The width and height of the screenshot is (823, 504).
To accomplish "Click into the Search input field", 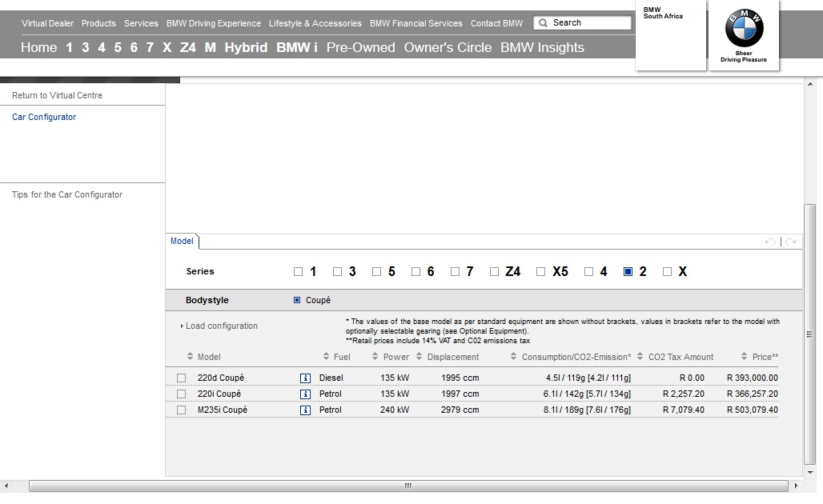I will 588,23.
